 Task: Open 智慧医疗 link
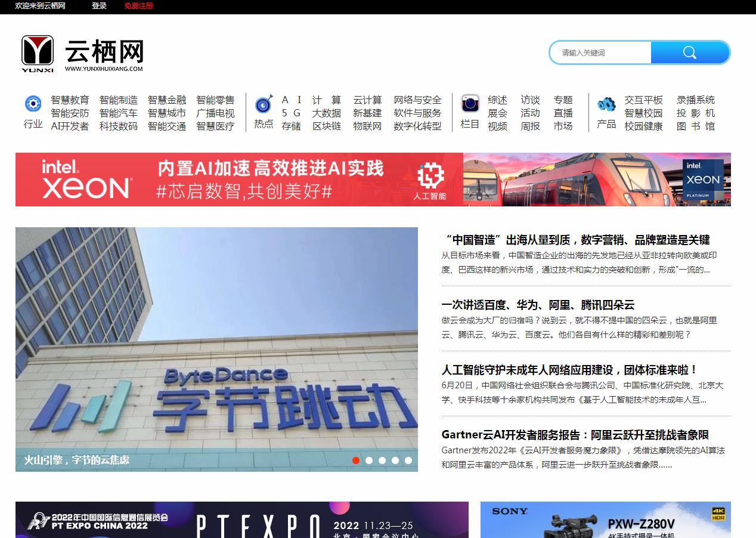[x=215, y=126]
